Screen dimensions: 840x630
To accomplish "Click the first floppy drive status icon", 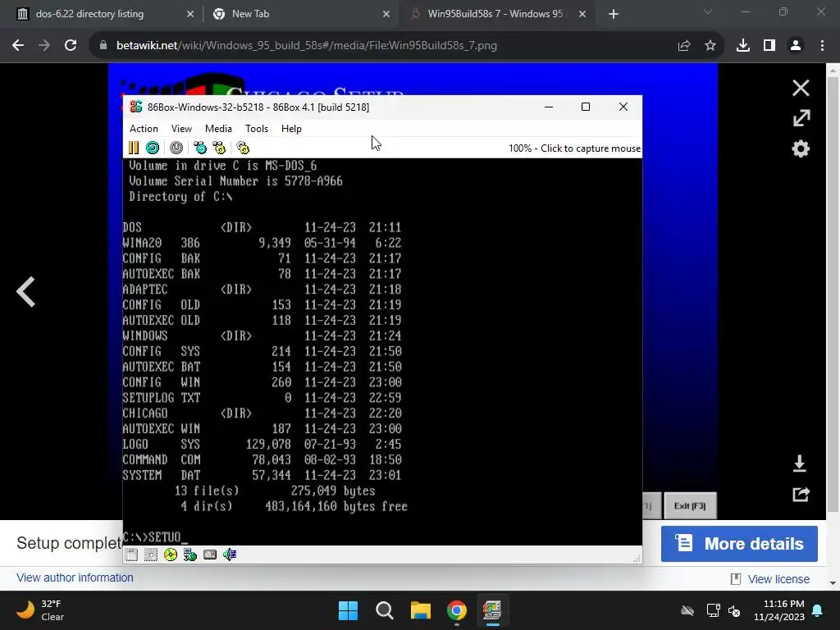I will (131, 555).
